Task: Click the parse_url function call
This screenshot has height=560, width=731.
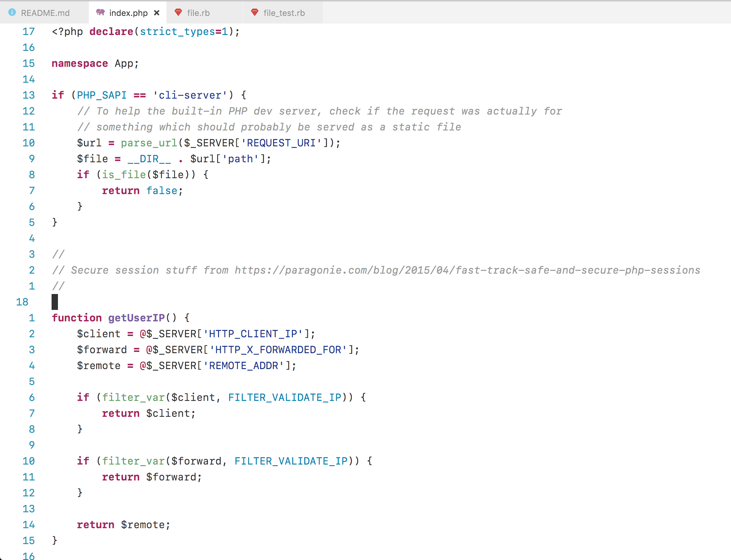Action: pyautogui.click(x=149, y=143)
